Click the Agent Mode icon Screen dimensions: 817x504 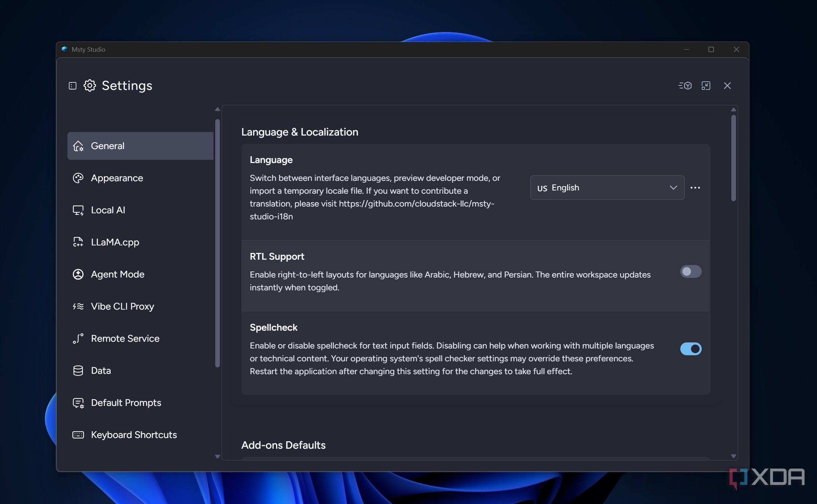pyautogui.click(x=78, y=274)
